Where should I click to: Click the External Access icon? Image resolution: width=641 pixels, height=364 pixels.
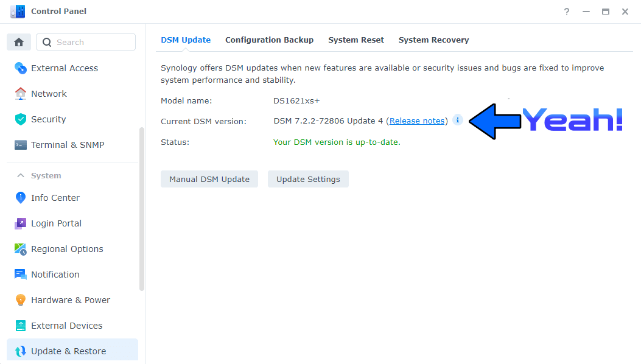(x=21, y=68)
